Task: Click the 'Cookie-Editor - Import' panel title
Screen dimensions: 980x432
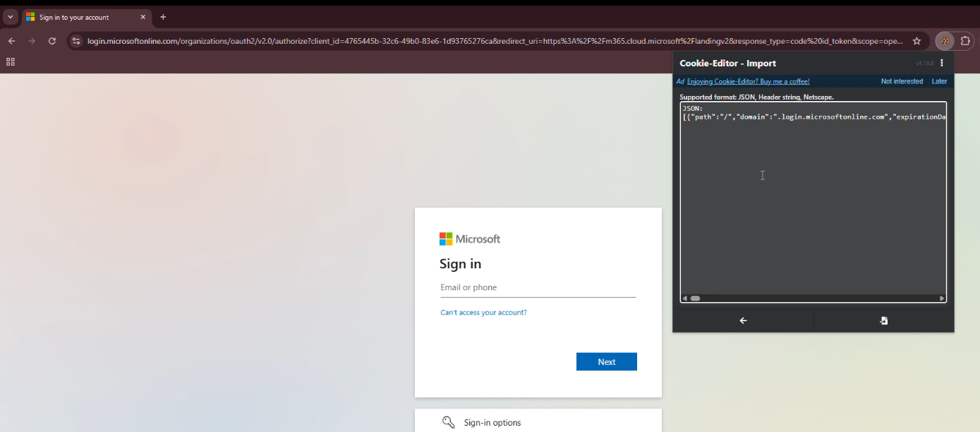Action: tap(727, 64)
